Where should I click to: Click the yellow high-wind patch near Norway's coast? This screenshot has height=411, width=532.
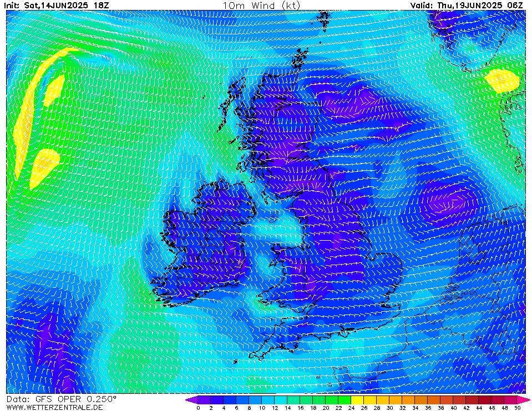[502, 81]
